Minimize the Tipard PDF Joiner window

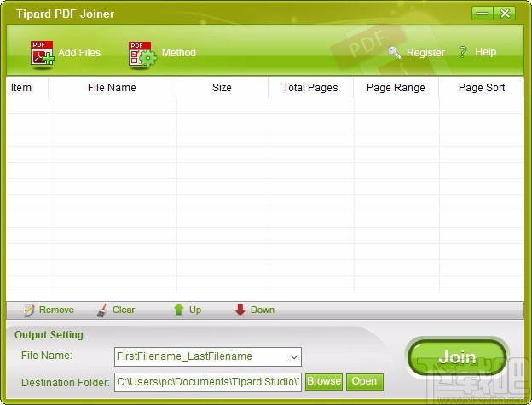[x=483, y=14]
